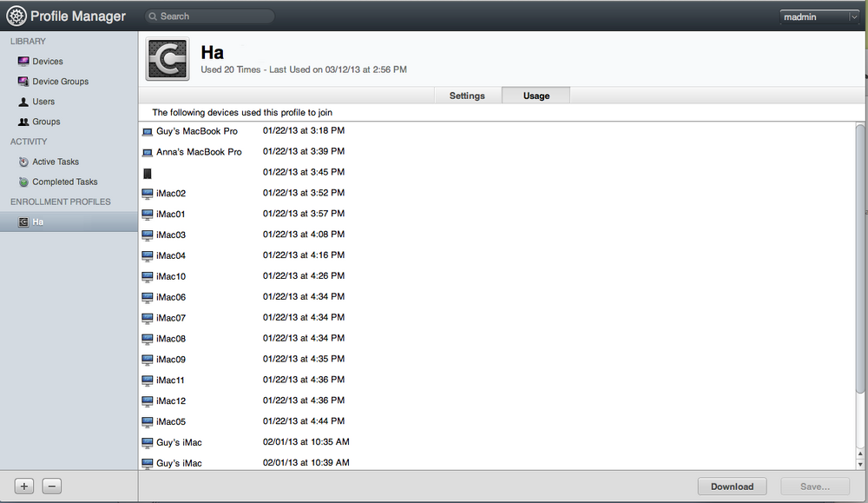
Task: Click the iMac05 computer icon
Action: [x=148, y=422]
